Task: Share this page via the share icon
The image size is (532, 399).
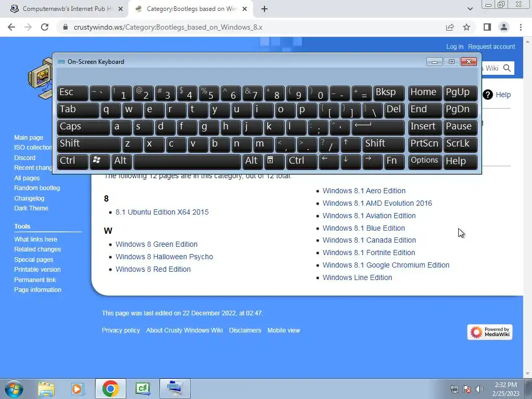Action: (x=450, y=27)
